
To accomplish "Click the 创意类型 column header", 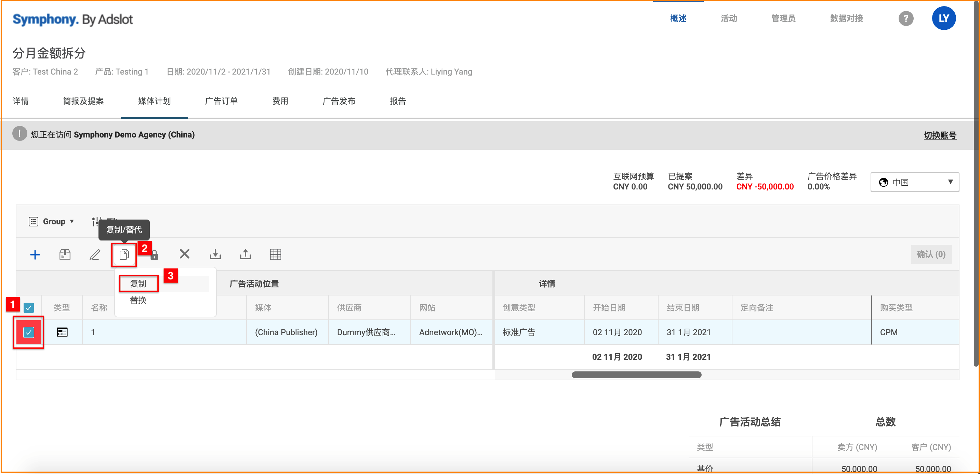I will click(x=540, y=307).
